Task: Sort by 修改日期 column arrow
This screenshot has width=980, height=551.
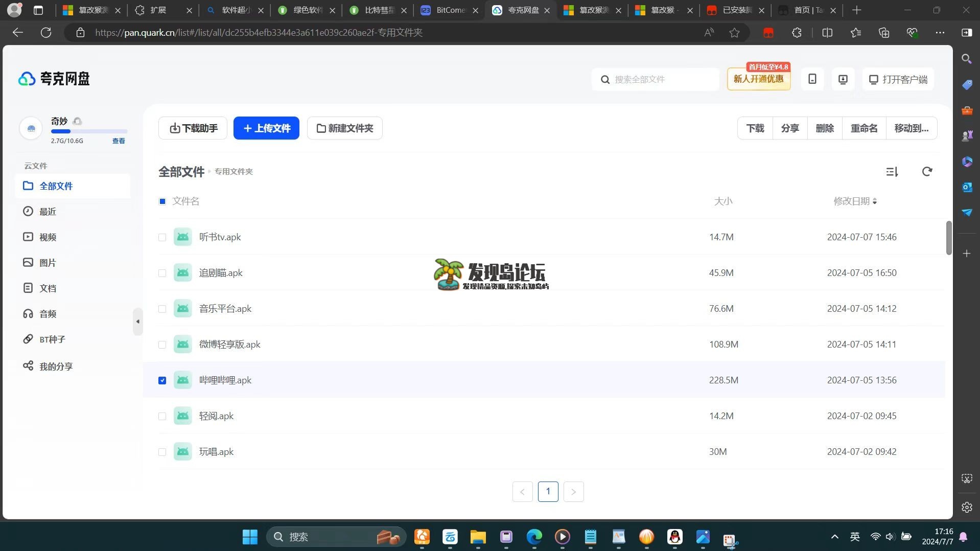Action: coord(875,201)
